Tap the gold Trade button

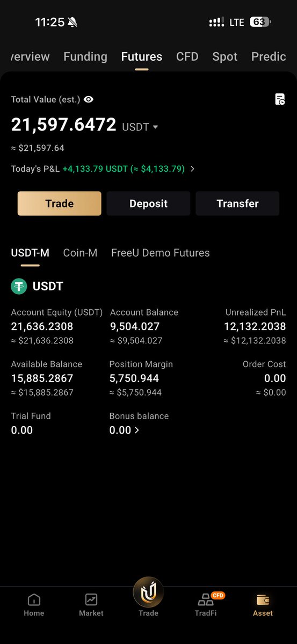click(x=60, y=203)
